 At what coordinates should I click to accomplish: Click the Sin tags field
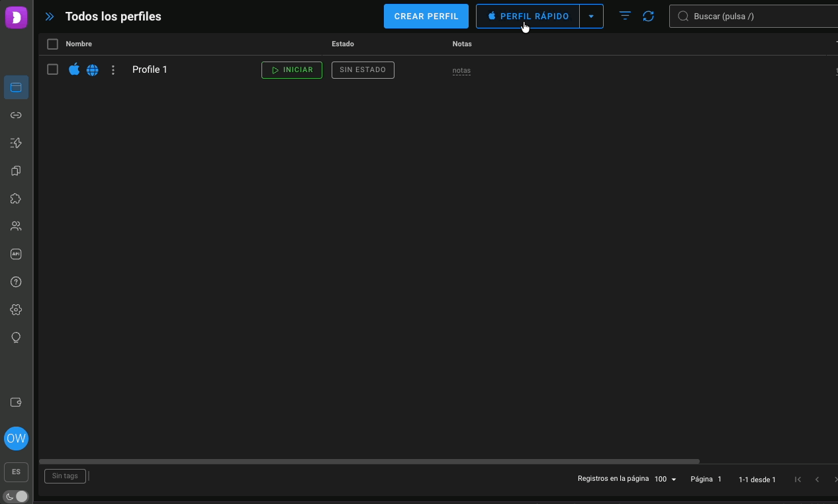tap(65, 476)
